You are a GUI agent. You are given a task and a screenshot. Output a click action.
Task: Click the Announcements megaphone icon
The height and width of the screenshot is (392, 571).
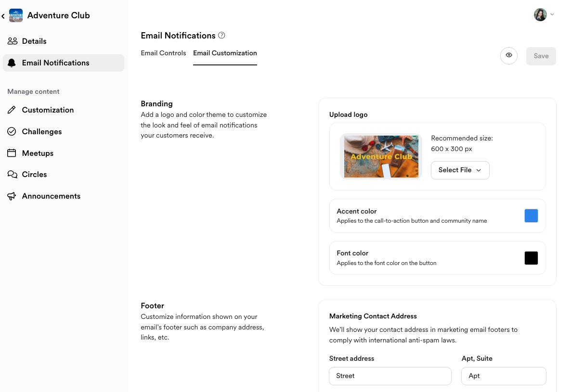pos(12,196)
